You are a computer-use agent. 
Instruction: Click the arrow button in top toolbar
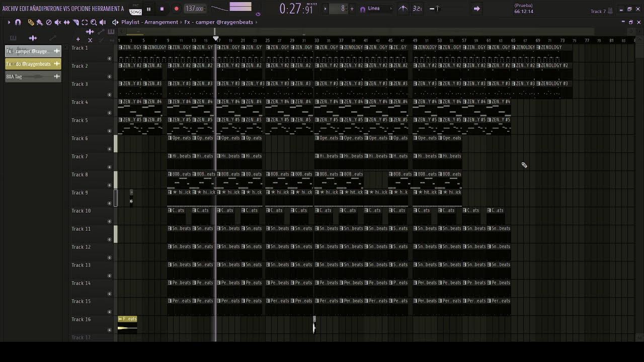[476, 9]
